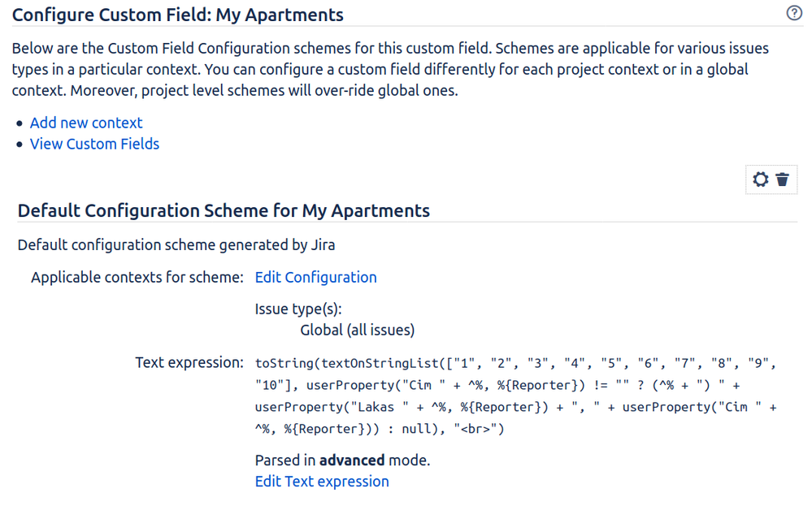Open the gear icon to edit scheme
This screenshot has height=510, width=812.
click(761, 179)
